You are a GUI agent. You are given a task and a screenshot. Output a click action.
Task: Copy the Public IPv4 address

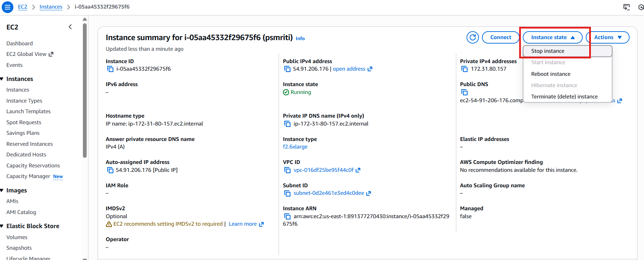tap(287, 69)
